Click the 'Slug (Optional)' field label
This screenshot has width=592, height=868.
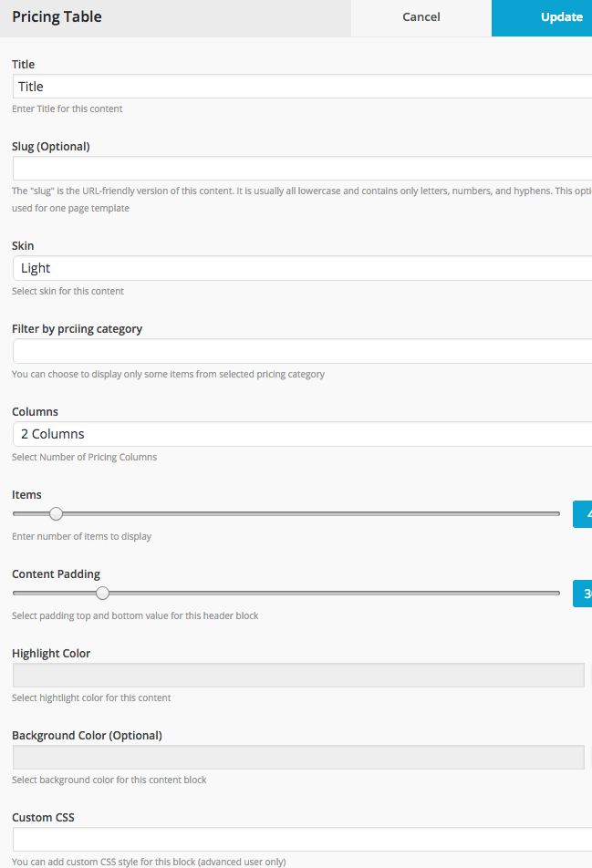[51, 146]
